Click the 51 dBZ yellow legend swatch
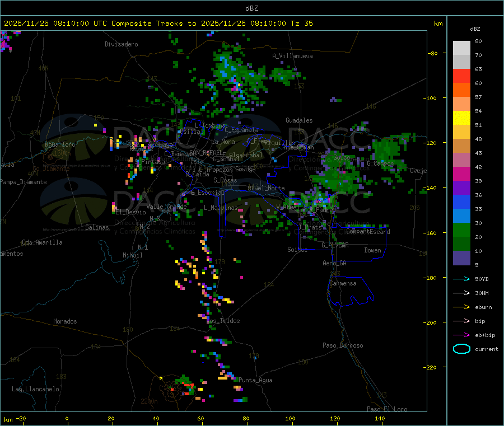Viewport: 504px width, 426px height. point(461,118)
